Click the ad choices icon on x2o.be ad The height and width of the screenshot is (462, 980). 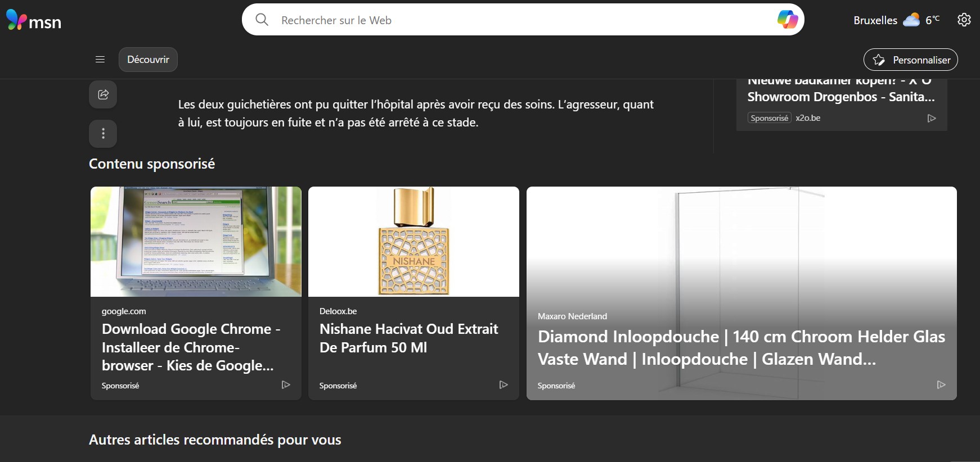coord(932,118)
